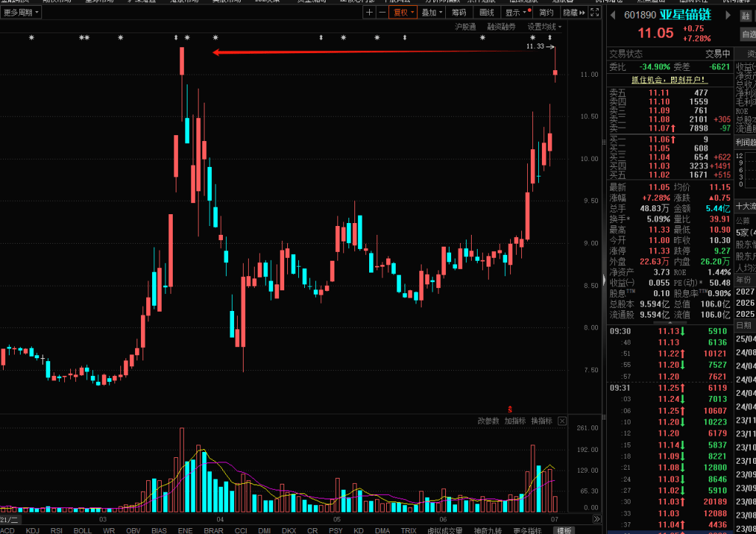Click 融资融券 label
Screen dimensions: 756x534
(x=501, y=27)
